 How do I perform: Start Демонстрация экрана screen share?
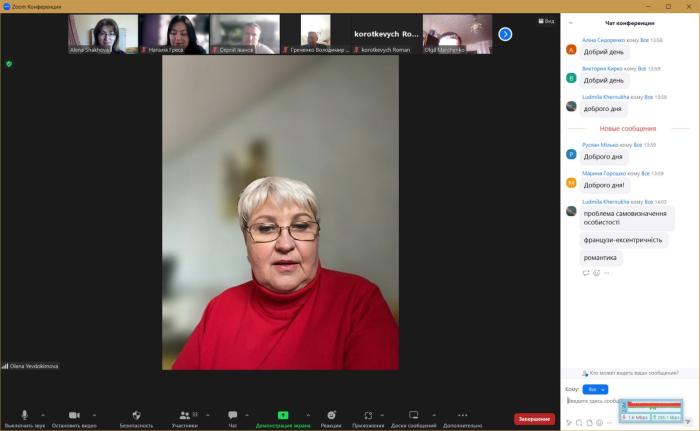pos(283,416)
